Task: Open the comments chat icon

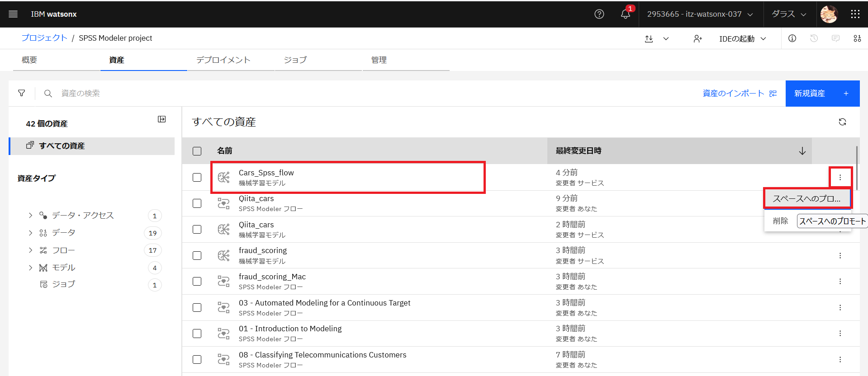Action: pos(835,38)
